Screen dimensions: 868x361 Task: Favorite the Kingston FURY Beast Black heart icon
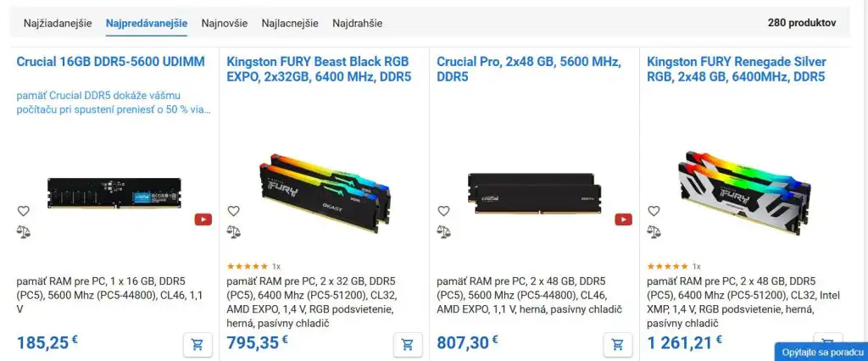tap(234, 211)
